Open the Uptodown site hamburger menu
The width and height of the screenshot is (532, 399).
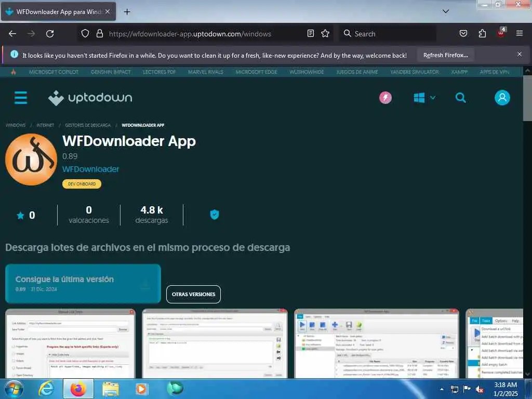pyautogui.click(x=21, y=98)
